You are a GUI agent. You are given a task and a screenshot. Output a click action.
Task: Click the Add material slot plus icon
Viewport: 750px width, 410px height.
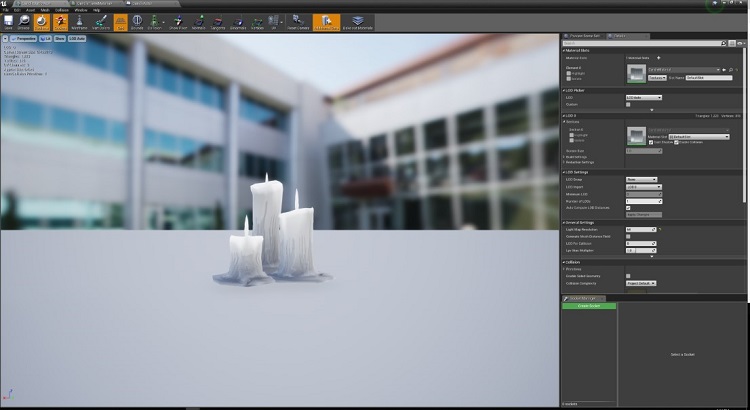(x=658, y=58)
